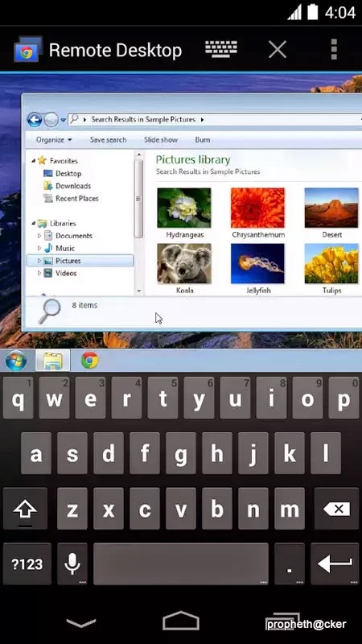
Task: Tap the a key
Action: pos(36,453)
